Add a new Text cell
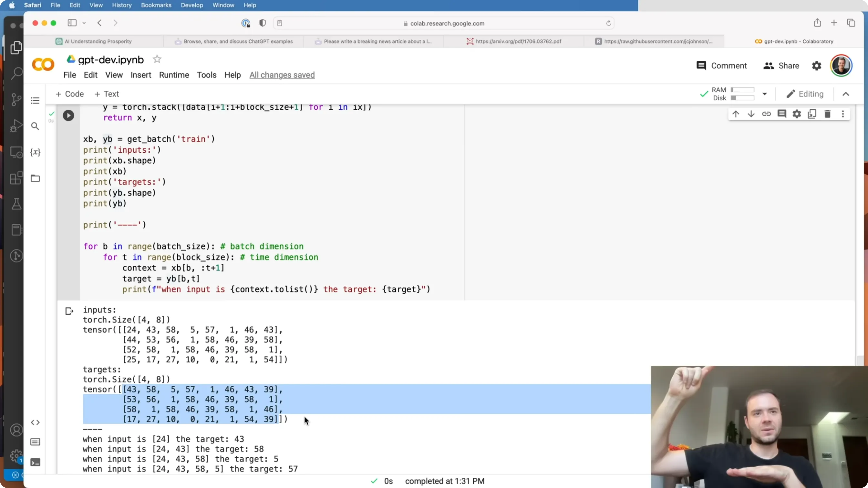Viewport: 868px width, 488px height. pos(107,94)
